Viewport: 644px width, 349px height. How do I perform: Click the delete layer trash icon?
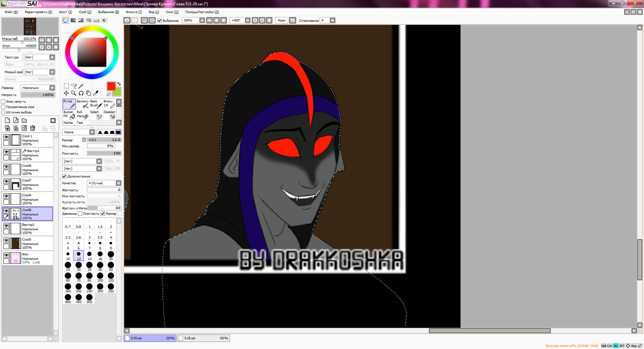pyautogui.click(x=33, y=128)
